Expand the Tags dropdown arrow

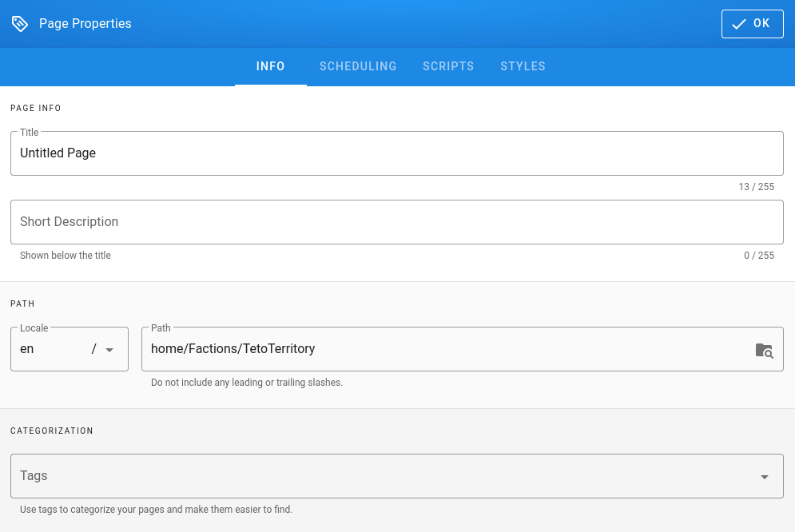coord(764,477)
